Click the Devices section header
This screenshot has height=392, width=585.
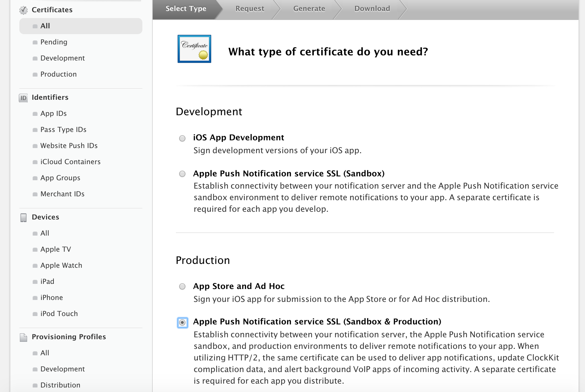(x=45, y=217)
